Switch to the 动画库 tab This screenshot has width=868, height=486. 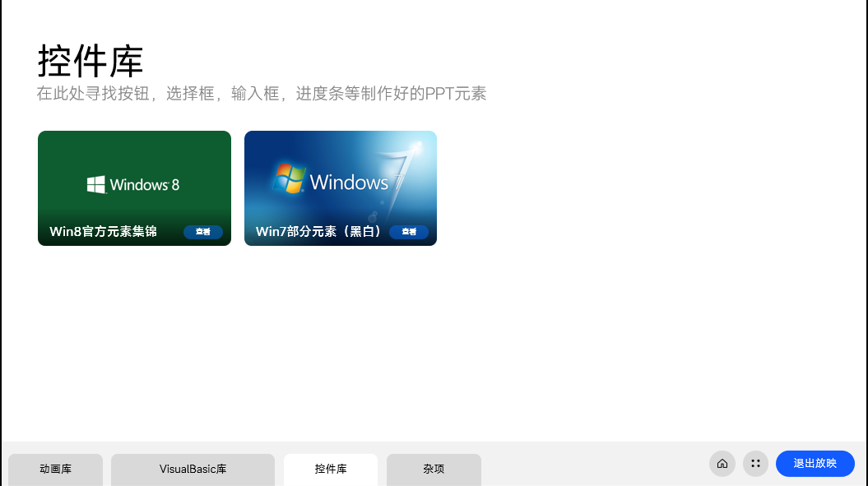pyautogui.click(x=56, y=470)
